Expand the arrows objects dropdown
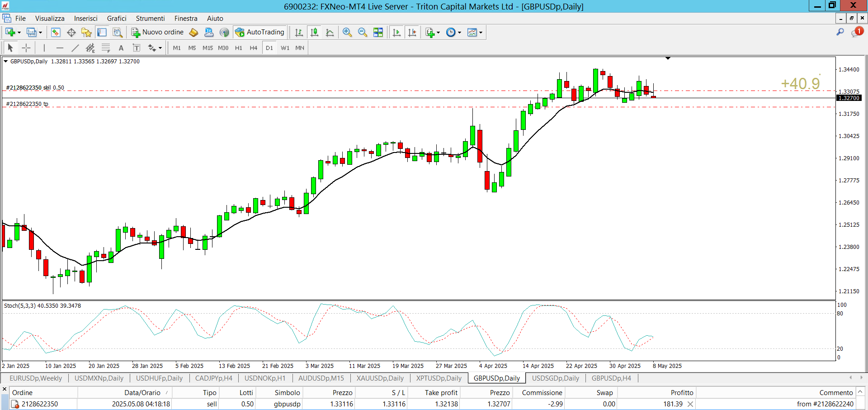This screenshot has width=868, height=410. tap(160, 48)
